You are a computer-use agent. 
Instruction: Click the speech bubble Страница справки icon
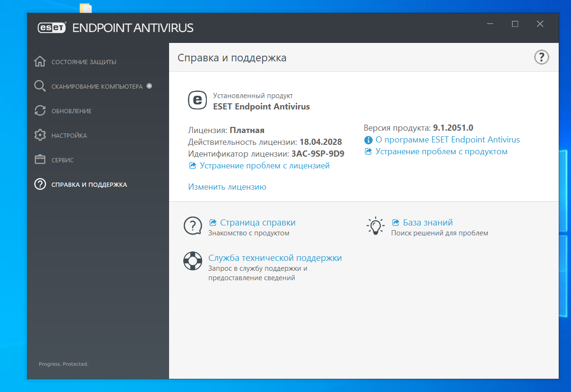tap(193, 226)
